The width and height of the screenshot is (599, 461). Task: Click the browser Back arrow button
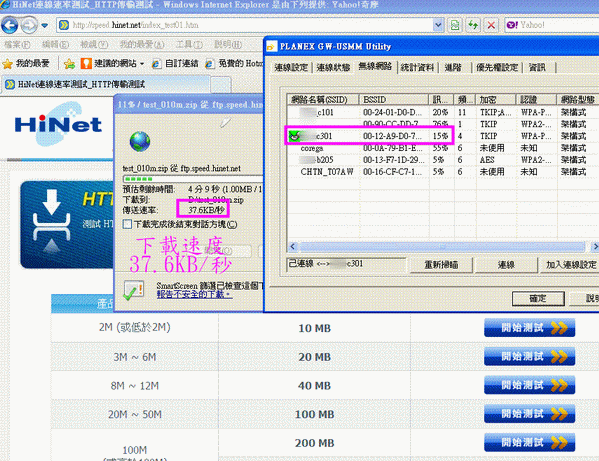pos(10,25)
